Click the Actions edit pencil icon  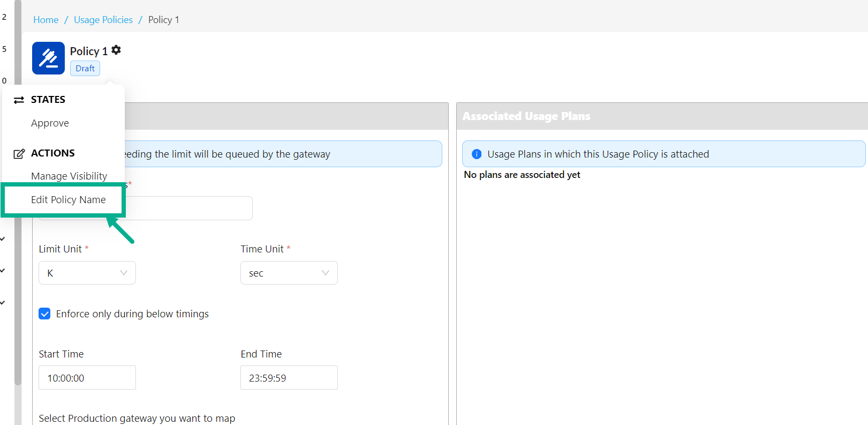19,154
